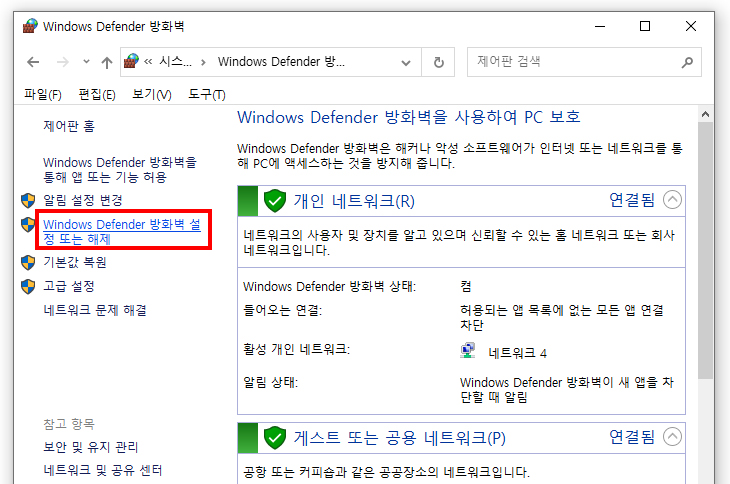
Task: Click scrollbar up arrow
Action: tap(705, 114)
